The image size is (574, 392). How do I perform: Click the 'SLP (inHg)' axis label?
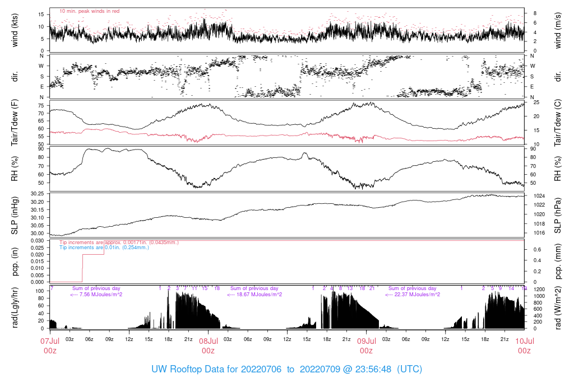pos(15,216)
